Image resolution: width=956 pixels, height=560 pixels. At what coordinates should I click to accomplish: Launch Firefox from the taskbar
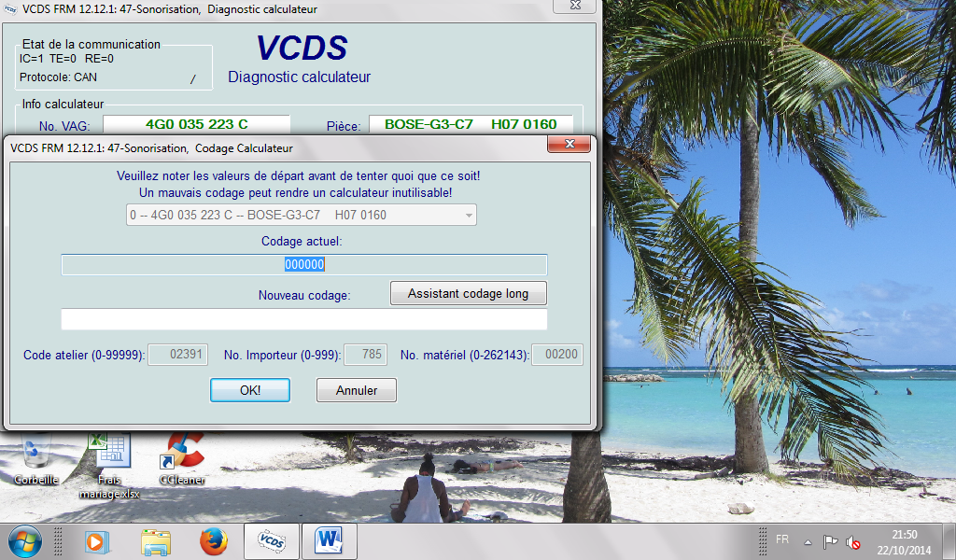(x=214, y=541)
